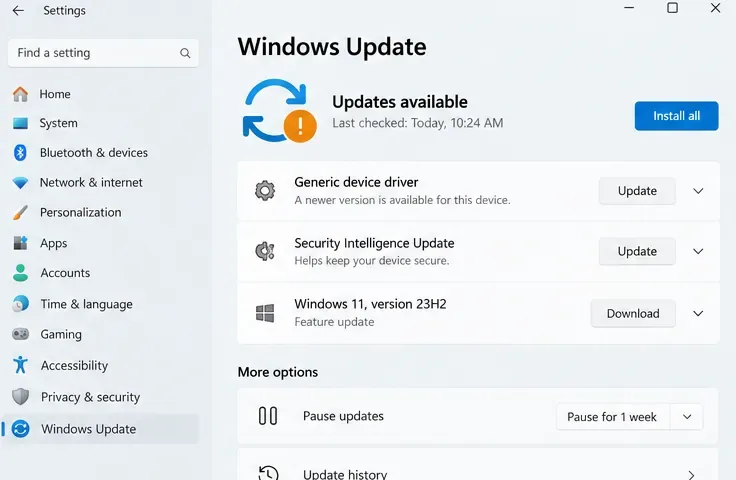
Task: Click the 'Updates available' heading
Action: pos(400,102)
